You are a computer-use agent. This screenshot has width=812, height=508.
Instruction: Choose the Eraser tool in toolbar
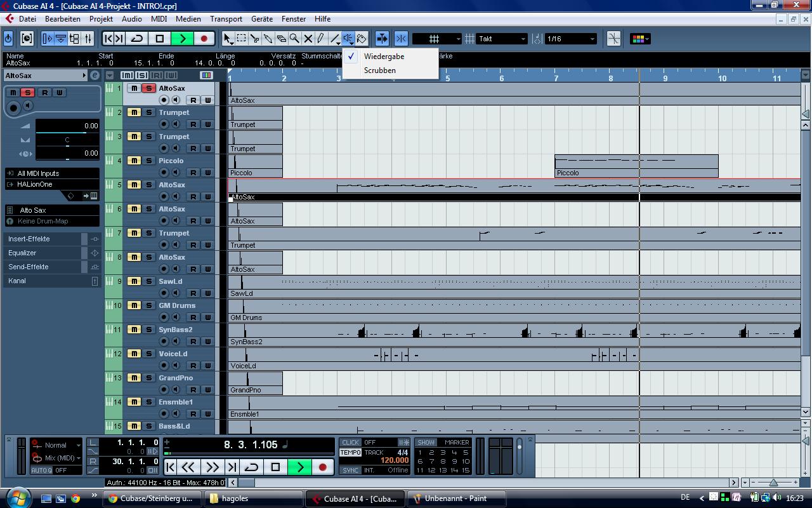(281, 39)
